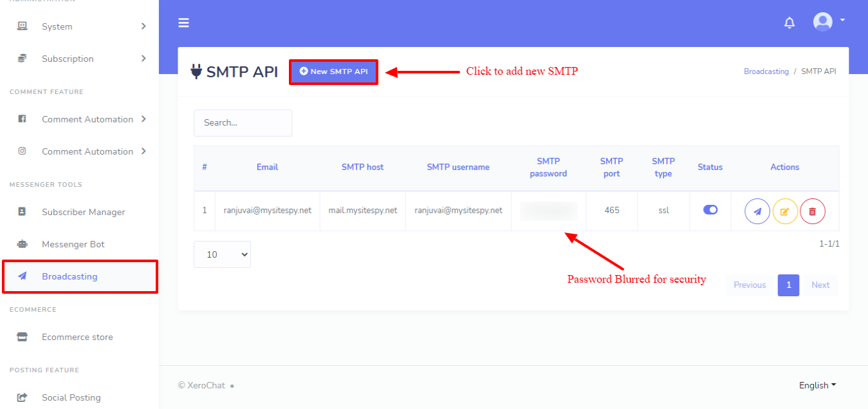Go to Social Posting
Screen dimensions: 868x409
71,397
